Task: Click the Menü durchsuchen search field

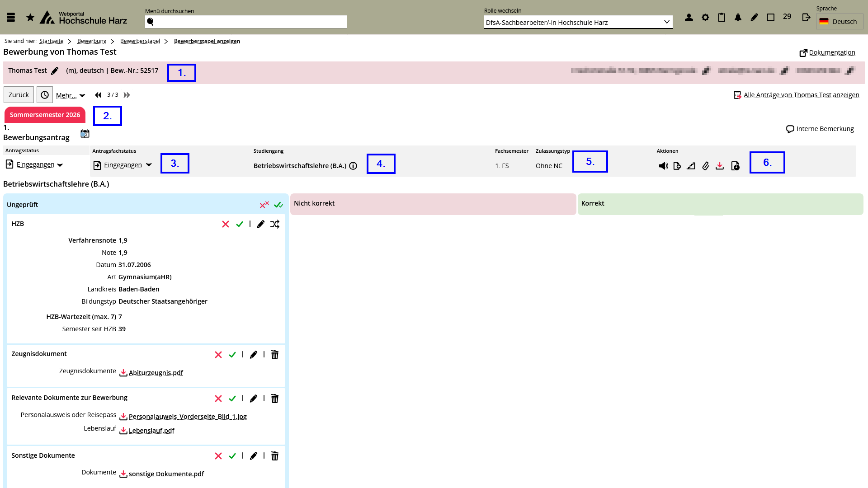Action: coord(246,22)
